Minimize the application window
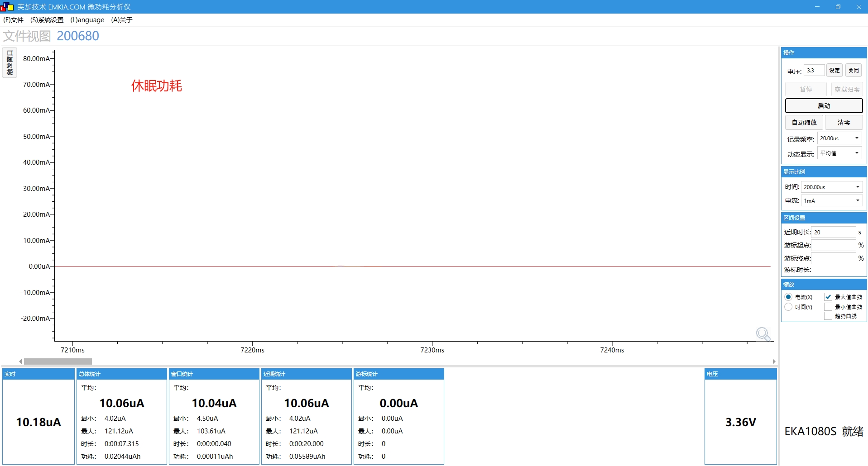This screenshot has height=466, width=868. 817,7
